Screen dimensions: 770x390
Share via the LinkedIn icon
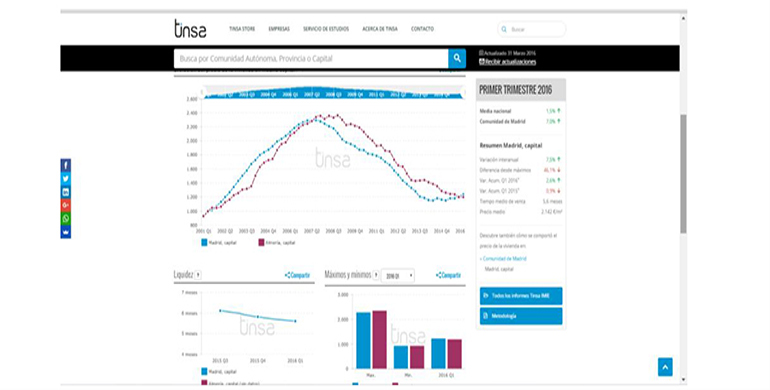click(66, 192)
